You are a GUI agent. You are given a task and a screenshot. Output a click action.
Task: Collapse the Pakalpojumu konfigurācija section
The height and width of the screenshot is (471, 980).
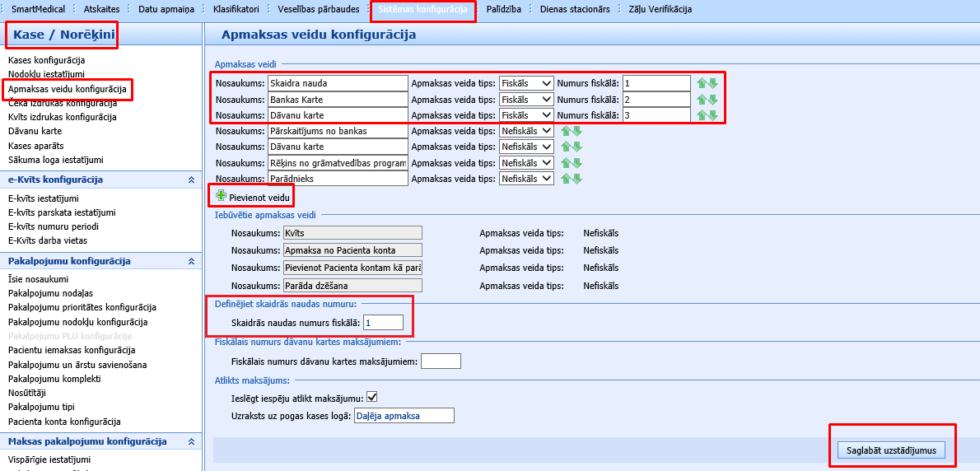(191, 261)
